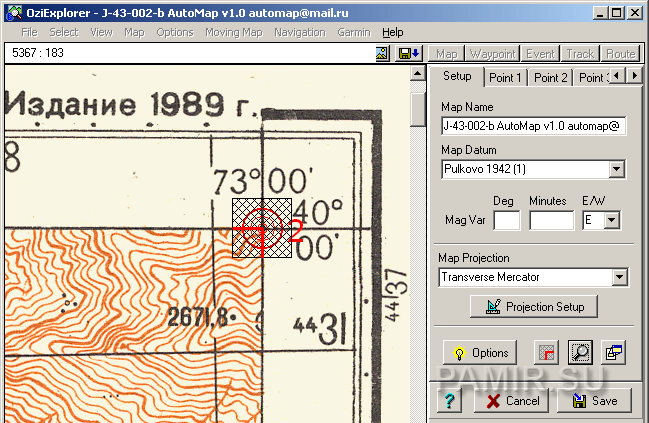Click the Track toolbar button
This screenshot has width=649, height=423.
click(580, 54)
